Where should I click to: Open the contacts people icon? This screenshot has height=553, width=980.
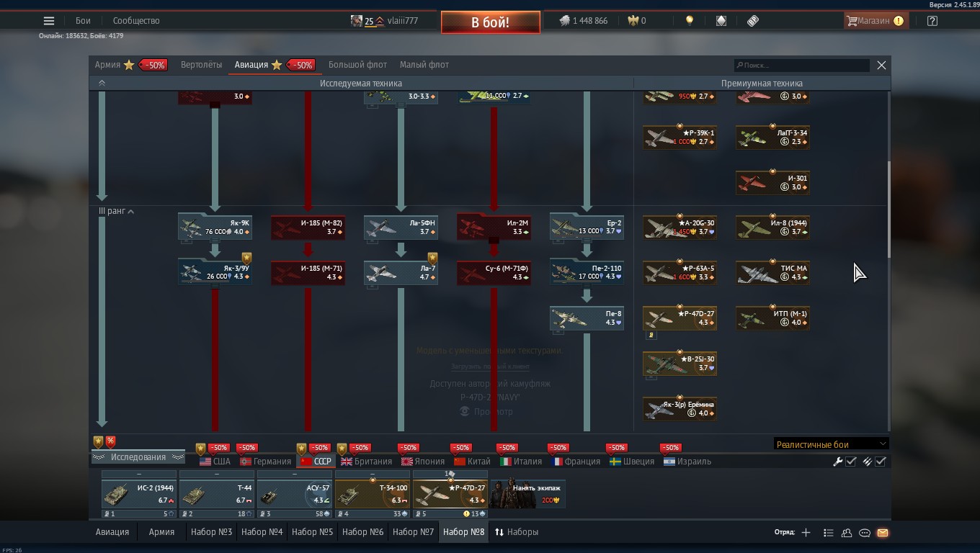[847, 533]
